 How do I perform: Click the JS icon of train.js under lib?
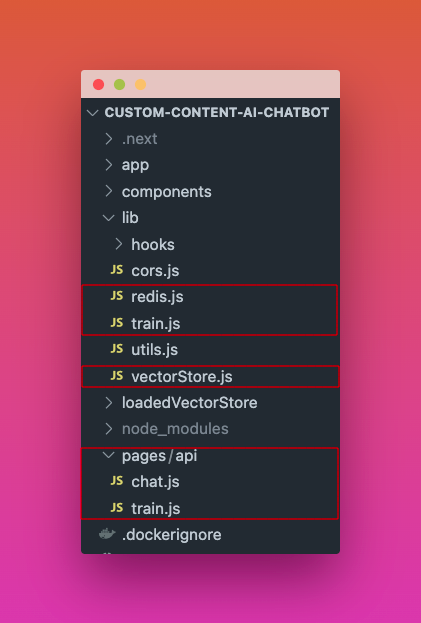[116, 323]
